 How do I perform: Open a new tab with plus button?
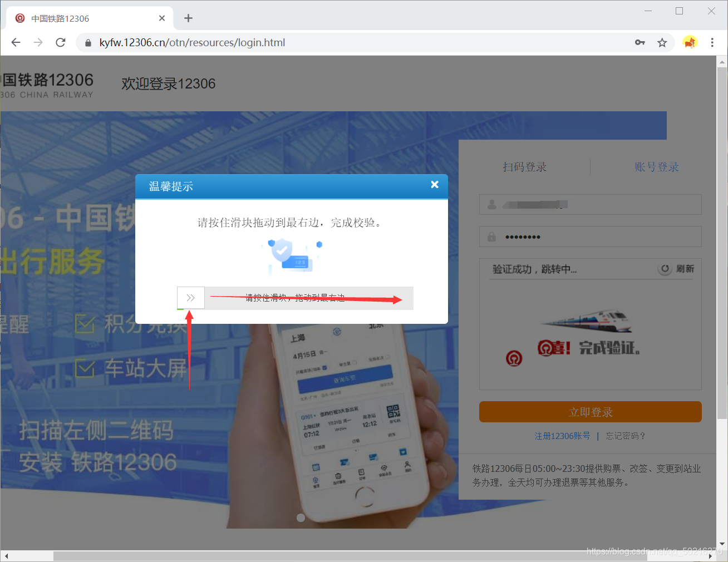click(x=188, y=18)
